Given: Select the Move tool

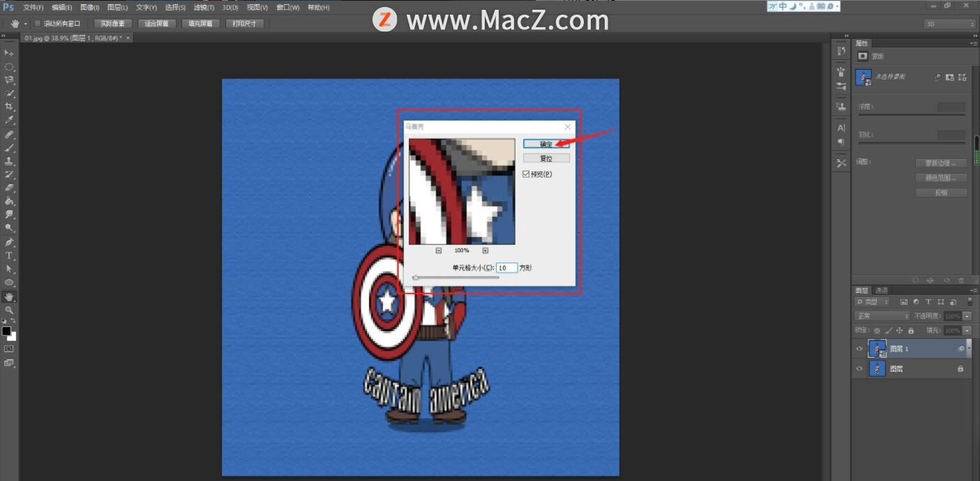Looking at the screenshot, I should (x=9, y=53).
